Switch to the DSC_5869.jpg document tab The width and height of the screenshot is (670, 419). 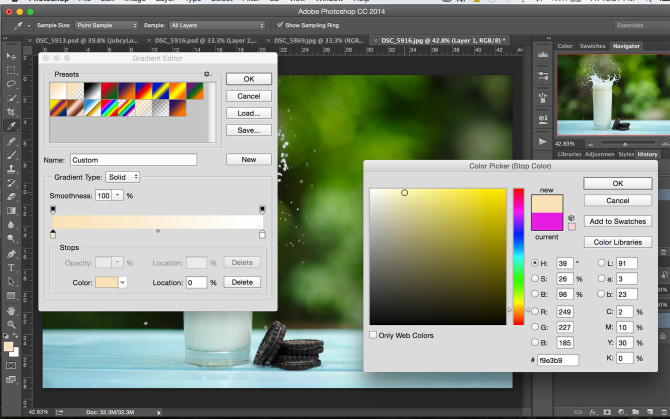coord(318,41)
